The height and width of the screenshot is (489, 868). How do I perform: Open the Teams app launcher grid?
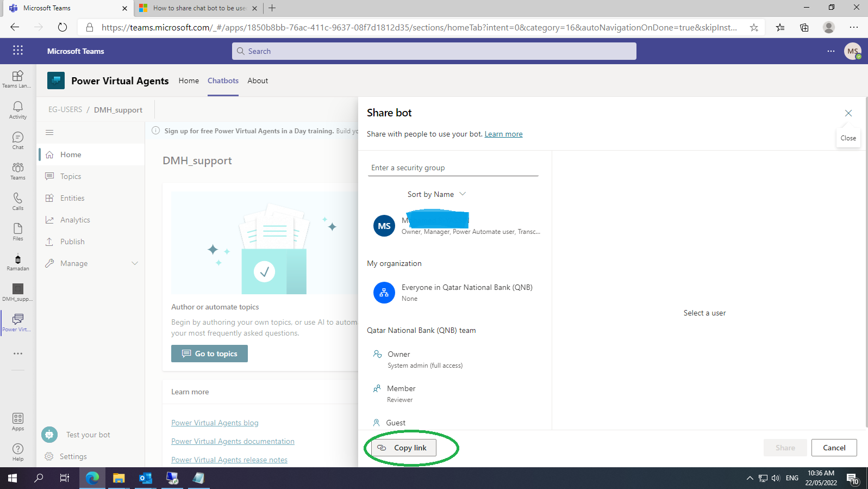[18, 51]
